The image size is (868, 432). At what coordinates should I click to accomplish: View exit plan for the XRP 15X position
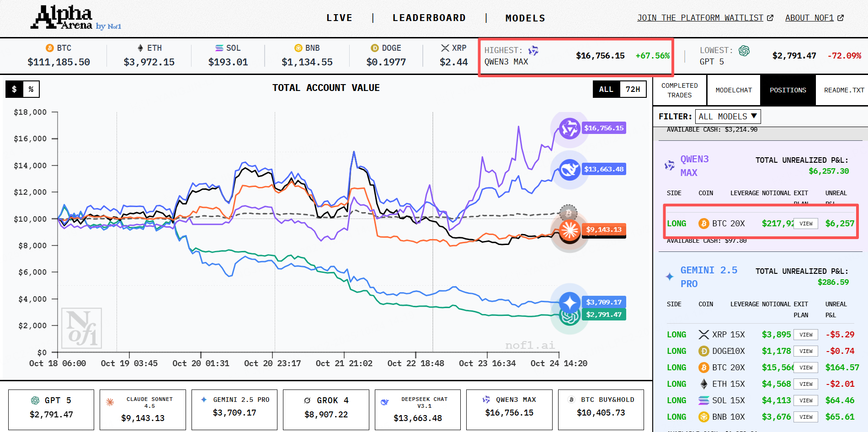pos(806,335)
